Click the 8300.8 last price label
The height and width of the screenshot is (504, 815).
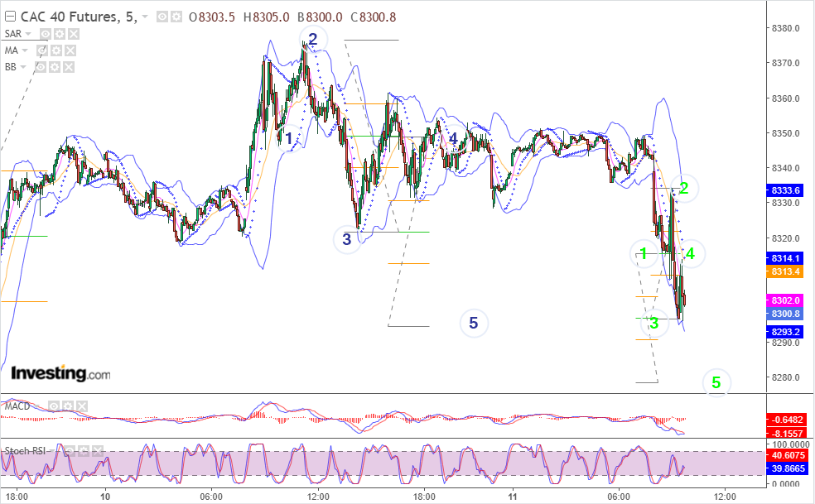click(x=785, y=314)
